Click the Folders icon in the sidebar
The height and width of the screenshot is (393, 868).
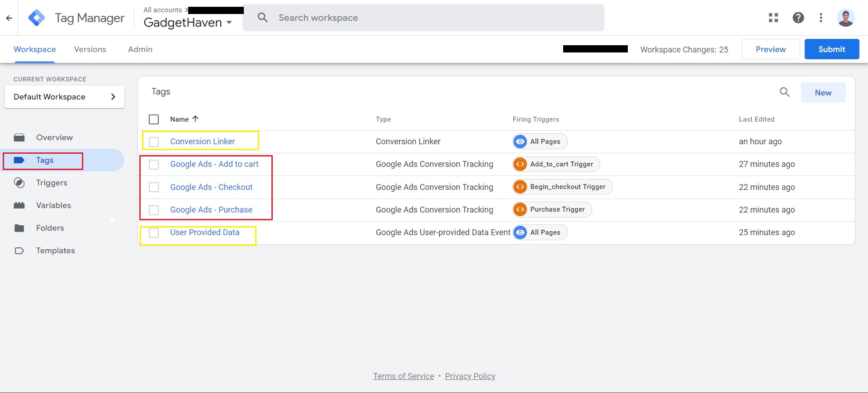click(19, 228)
